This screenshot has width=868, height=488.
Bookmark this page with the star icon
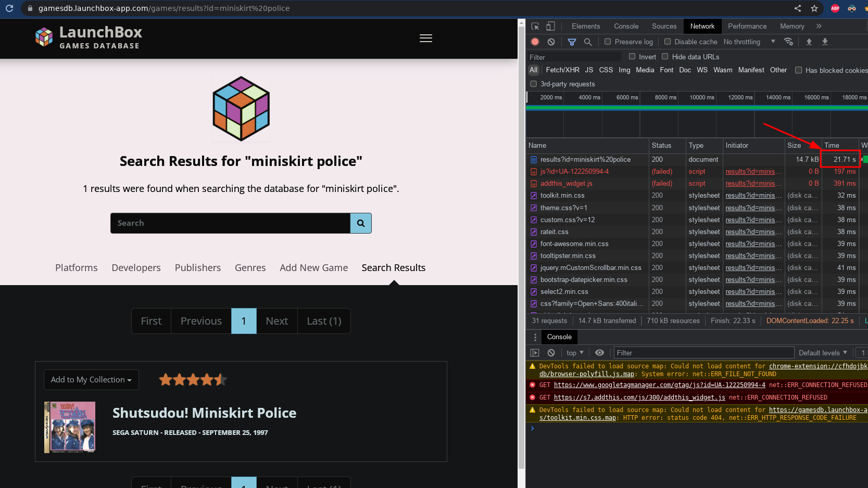coord(814,8)
